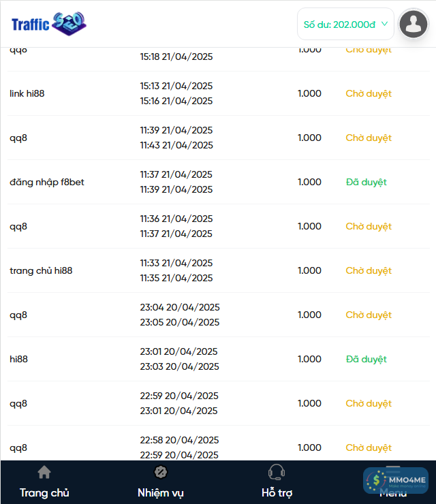Open the Hỗ trợ tab label

click(x=277, y=492)
